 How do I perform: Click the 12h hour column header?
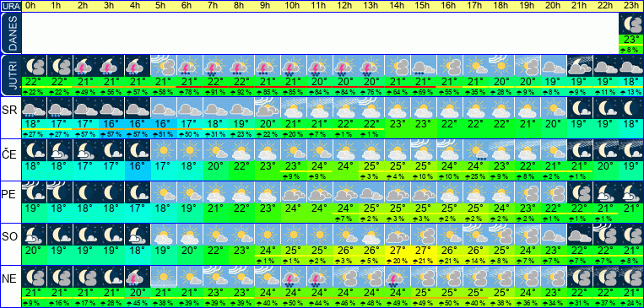tap(345, 6)
